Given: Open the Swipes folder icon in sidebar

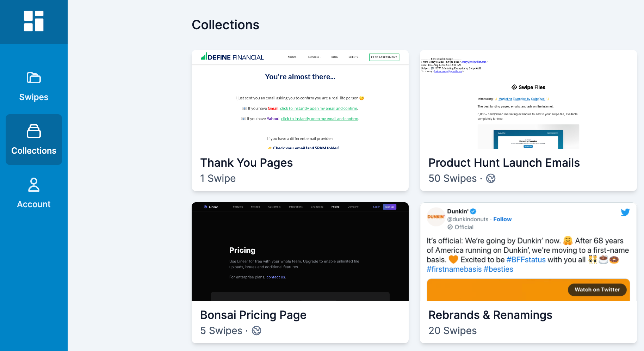Looking at the screenshot, I should 34,78.
